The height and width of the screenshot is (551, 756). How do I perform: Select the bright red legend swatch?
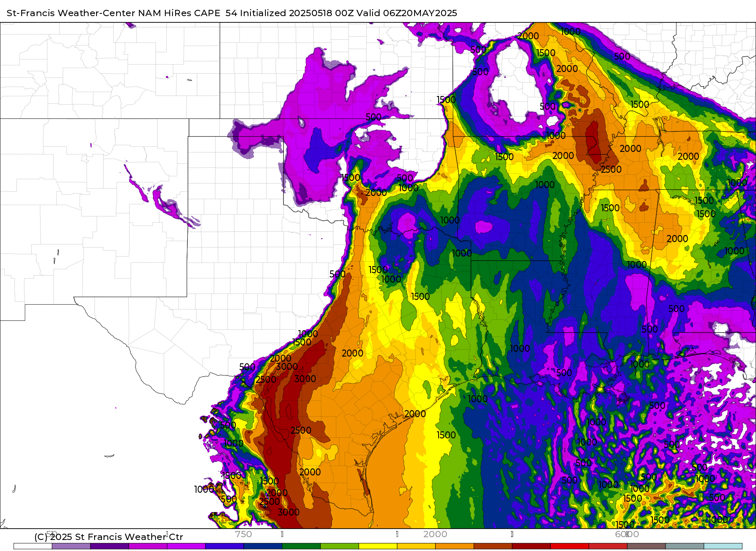point(570,546)
